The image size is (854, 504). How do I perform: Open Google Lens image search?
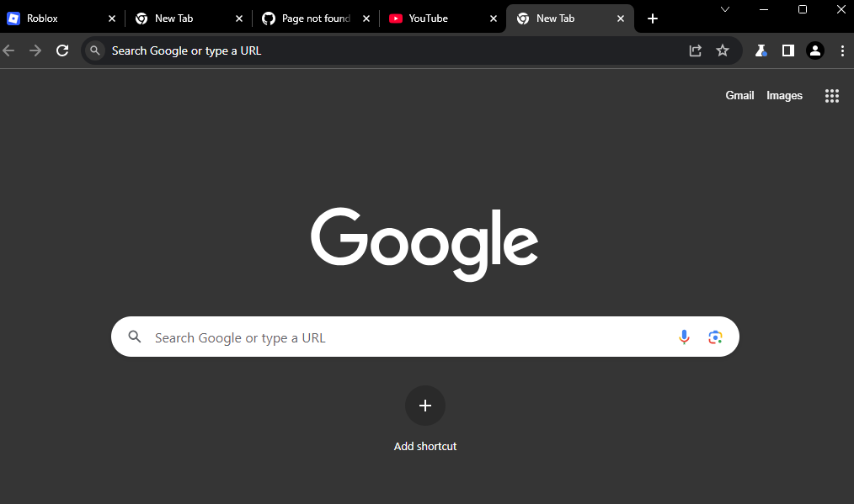click(715, 337)
